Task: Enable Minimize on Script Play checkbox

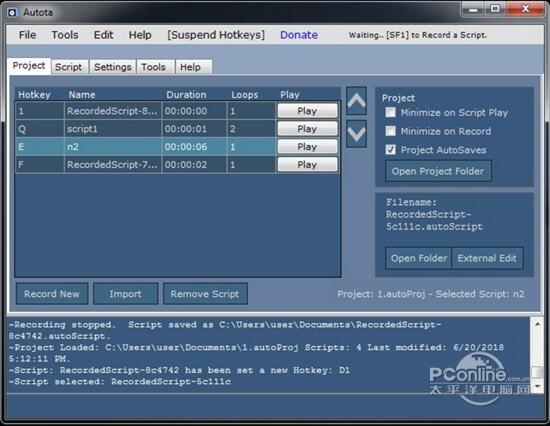Action: [x=390, y=112]
